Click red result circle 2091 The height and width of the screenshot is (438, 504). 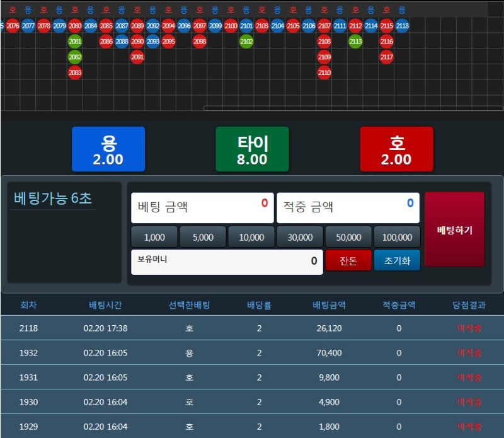137,57
